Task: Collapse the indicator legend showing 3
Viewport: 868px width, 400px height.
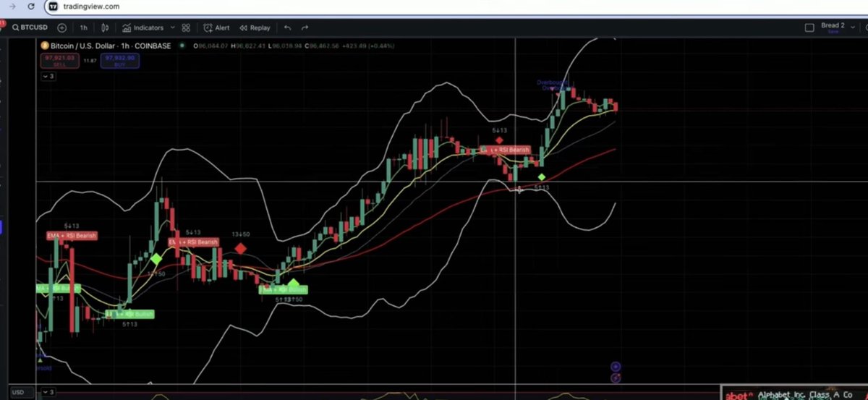Action: 49,76
